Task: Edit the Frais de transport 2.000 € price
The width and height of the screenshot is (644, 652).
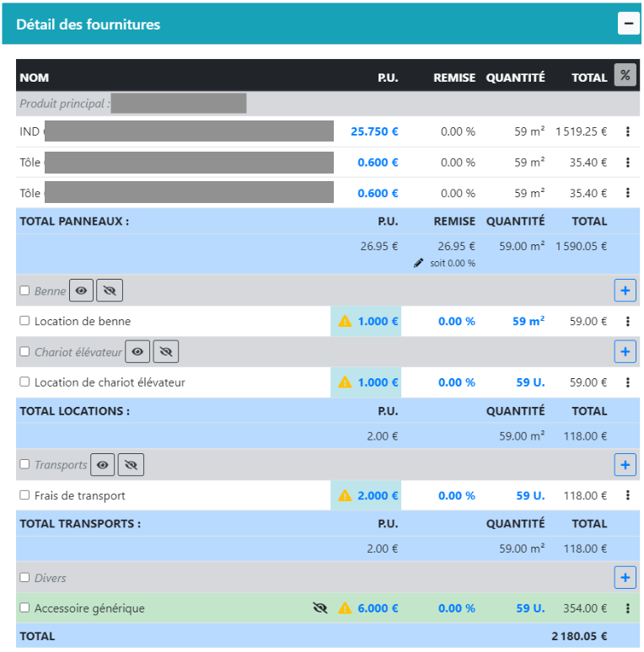Action: [378, 495]
